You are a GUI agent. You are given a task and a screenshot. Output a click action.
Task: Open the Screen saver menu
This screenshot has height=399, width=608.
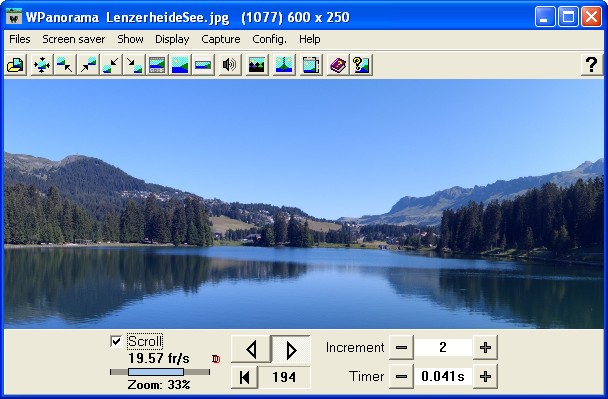[x=74, y=39]
